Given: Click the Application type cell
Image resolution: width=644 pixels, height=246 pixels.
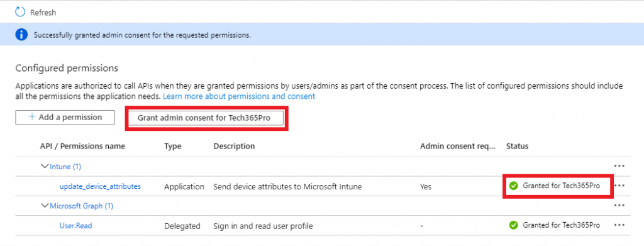Looking at the screenshot, I should 184,186.
